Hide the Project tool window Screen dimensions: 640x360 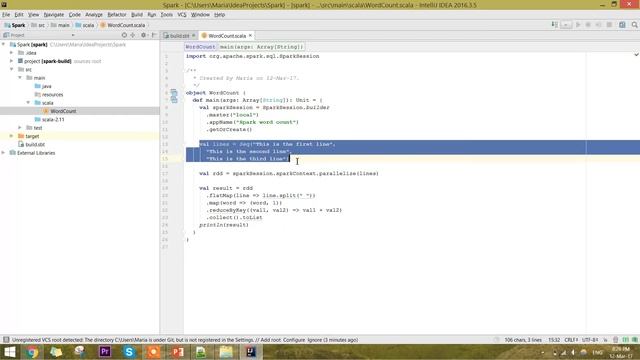(x=154, y=35)
